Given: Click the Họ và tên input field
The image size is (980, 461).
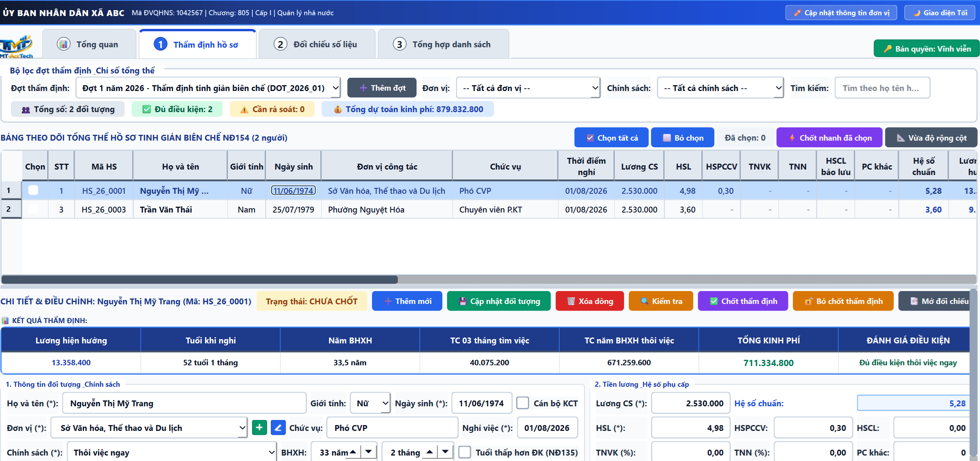Looking at the screenshot, I should point(184,403).
